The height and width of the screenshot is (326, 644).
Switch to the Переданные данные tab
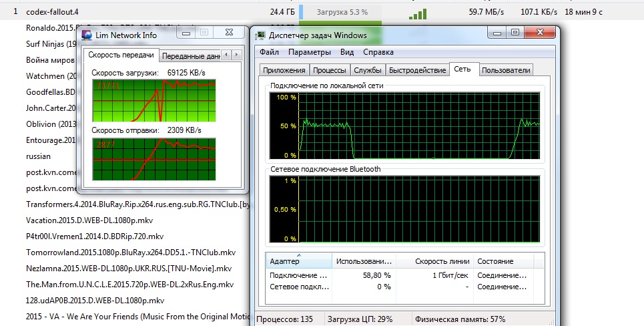190,56
